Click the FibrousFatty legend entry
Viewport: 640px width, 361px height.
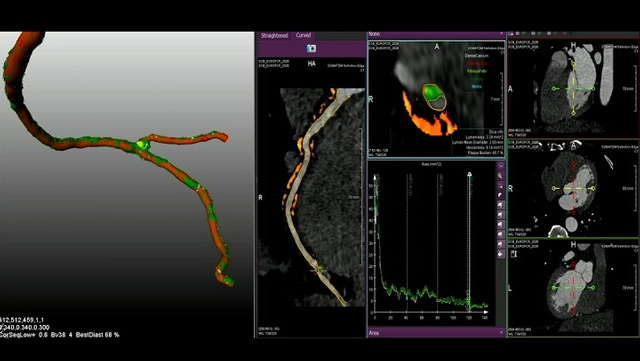(x=477, y=71)
